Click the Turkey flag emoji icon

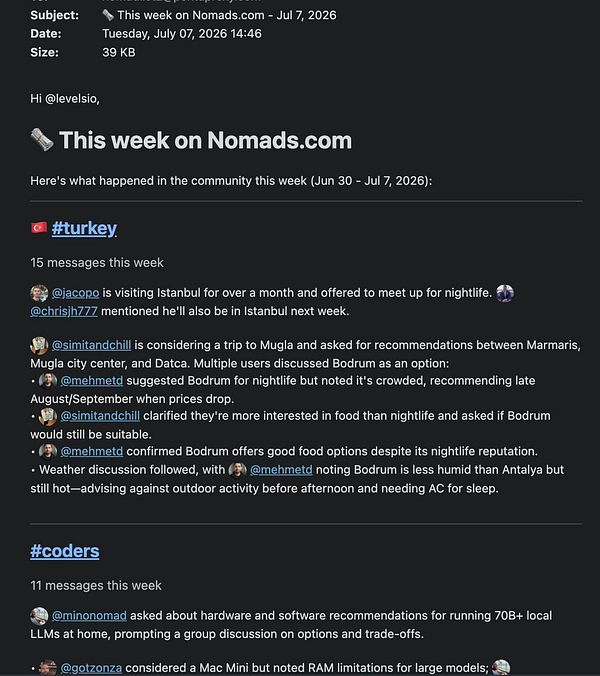point(39,227)
